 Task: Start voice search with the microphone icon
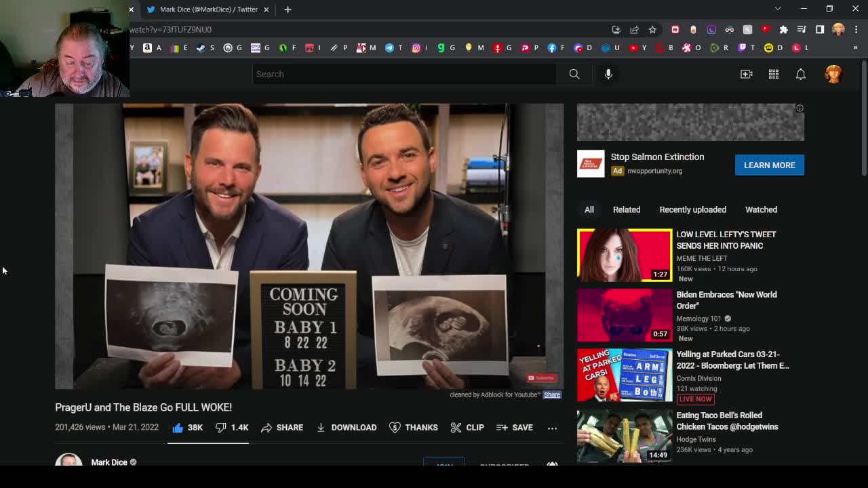pos(608,74)
